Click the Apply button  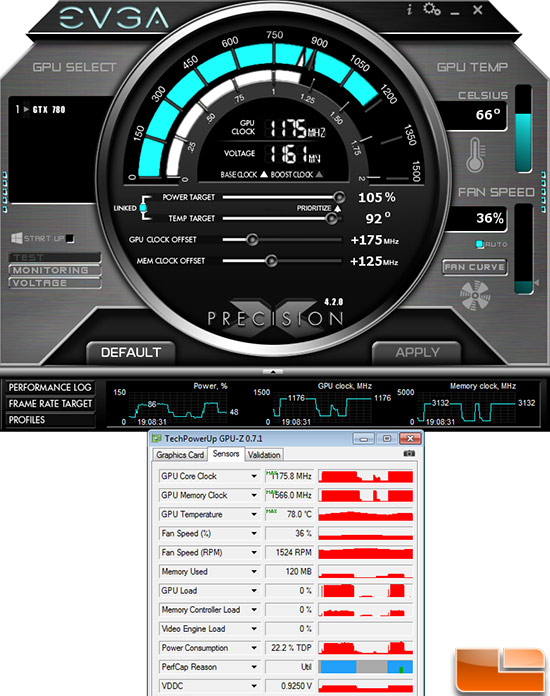click(x=417, y=352)
